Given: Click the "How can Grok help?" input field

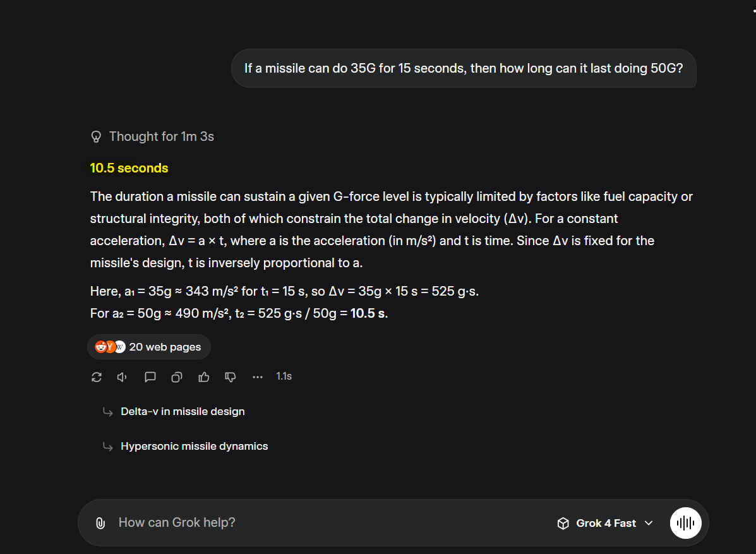Looking at the screenshot, I should coord(316,523).
